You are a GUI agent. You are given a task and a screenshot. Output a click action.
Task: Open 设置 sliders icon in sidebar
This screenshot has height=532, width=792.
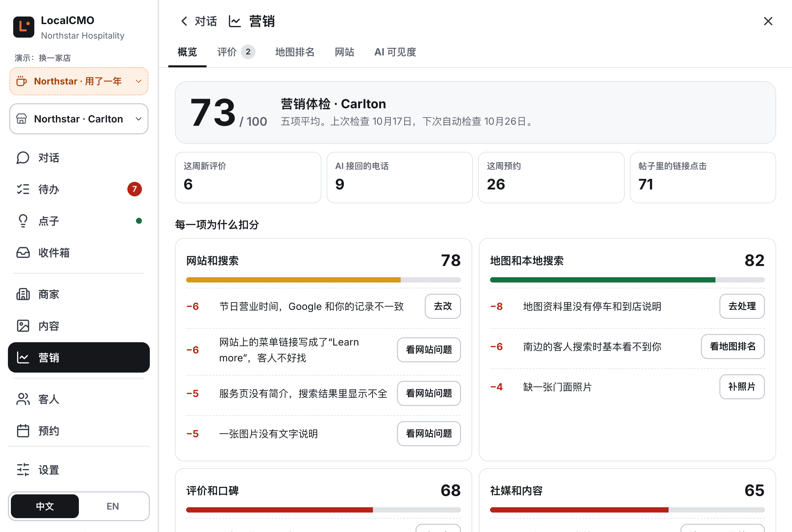[23, 470]
